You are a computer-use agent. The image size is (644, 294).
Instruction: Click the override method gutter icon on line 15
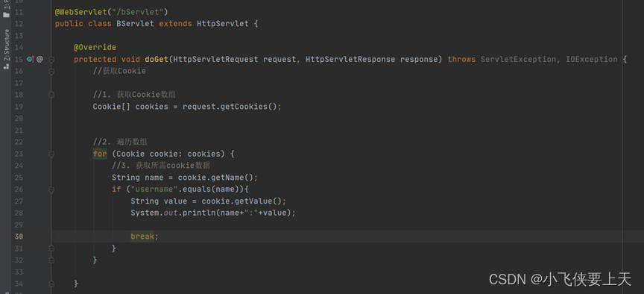31,59
